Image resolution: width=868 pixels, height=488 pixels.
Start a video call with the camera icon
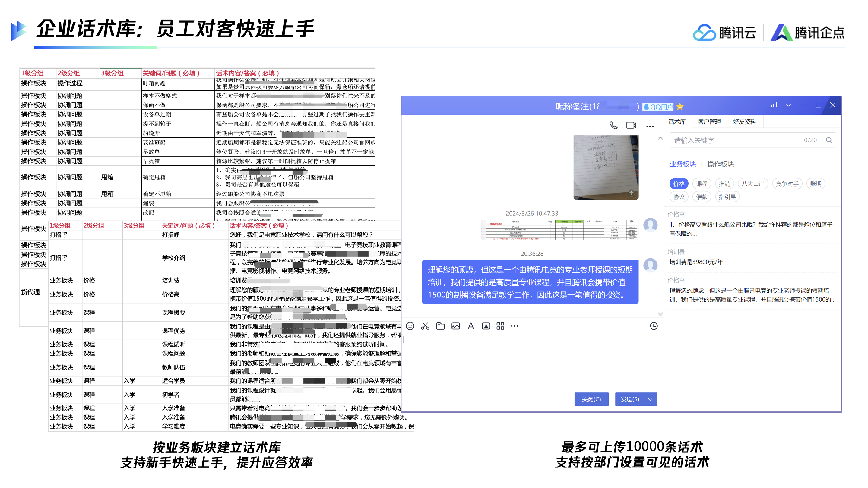(x=631, y=125)
